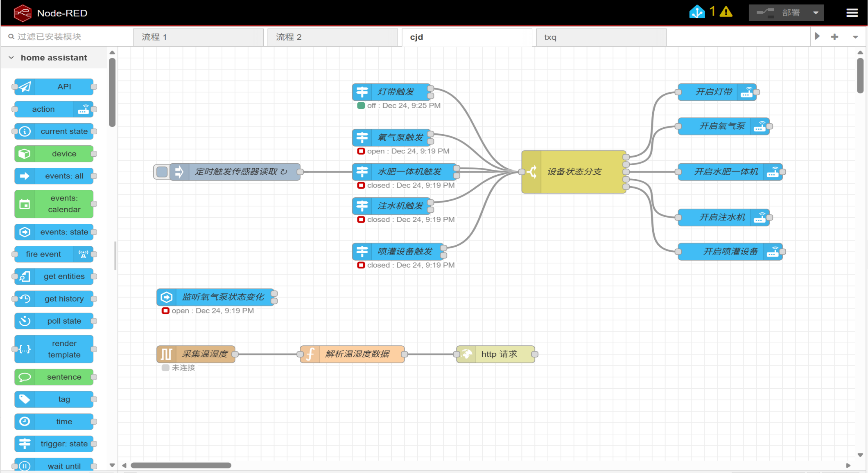Select the 开启喷灌设备 action node

(x=730, y=252)
